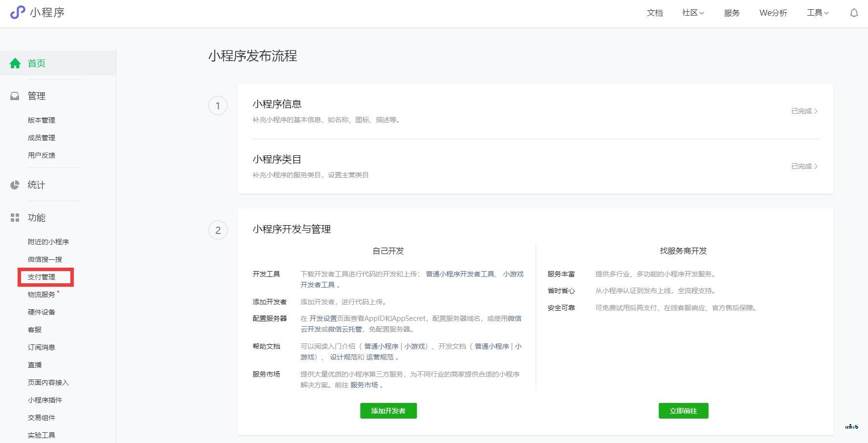This screenshot has width=868, height=443.
Task: Open 实验工具 in sidebar
Action: [x=42, y=435]
